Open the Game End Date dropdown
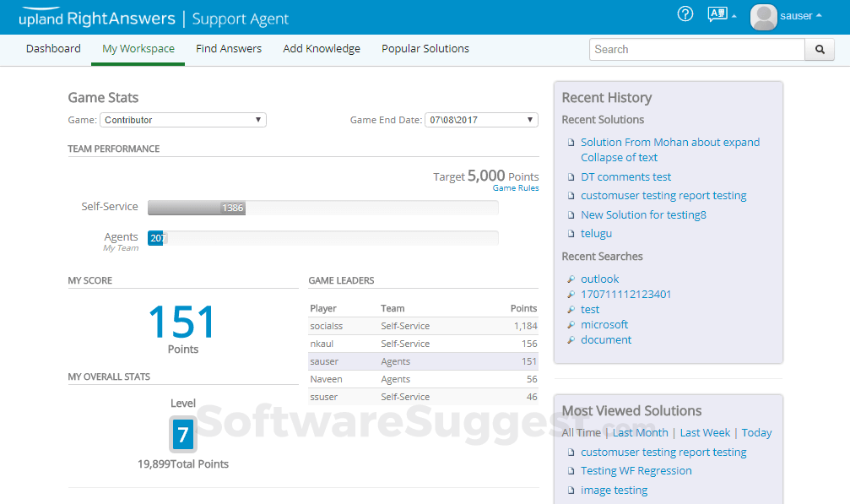 pyautogui.click(x=481, y=120)
